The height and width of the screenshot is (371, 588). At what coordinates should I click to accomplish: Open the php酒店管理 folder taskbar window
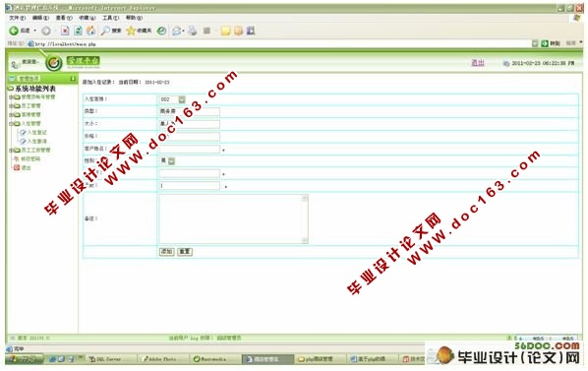[319, 359]
